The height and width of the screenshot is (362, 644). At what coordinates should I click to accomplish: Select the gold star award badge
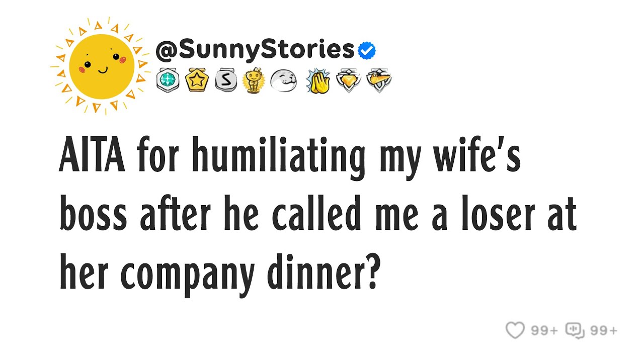click(x=196, y=80)
